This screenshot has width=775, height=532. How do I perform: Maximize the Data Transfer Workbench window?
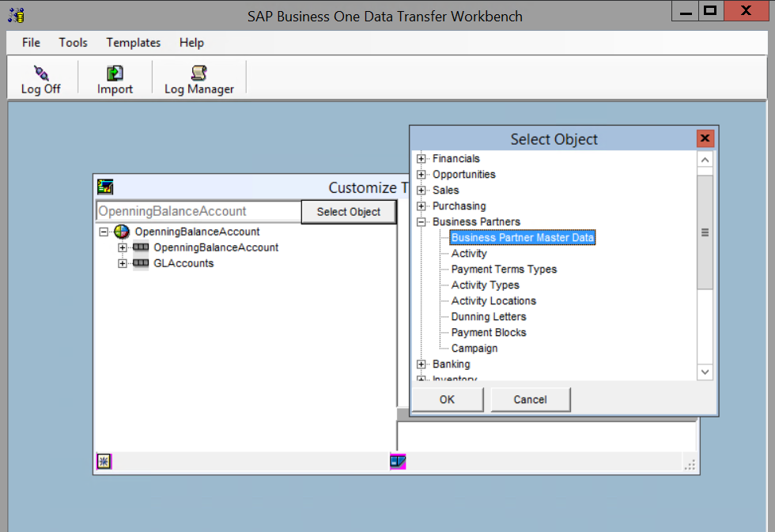(x=711, y=11)
